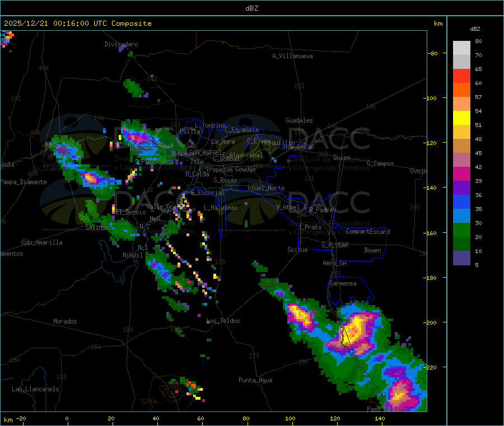The image size is (504, 426).
Task: Click the 'El_Desvio' map label
Action: (x=131, y=212)
